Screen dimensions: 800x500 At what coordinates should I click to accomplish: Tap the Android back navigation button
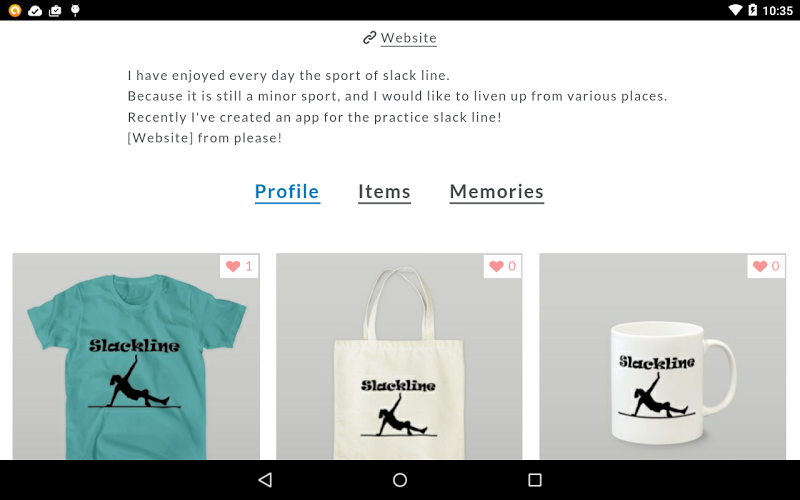click(x=265, y=480)
